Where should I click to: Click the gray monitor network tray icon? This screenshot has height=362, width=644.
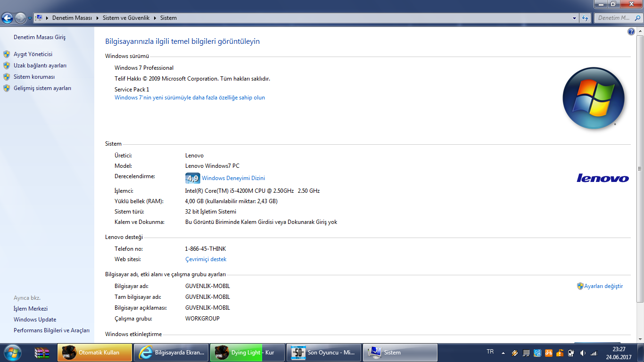526,353
